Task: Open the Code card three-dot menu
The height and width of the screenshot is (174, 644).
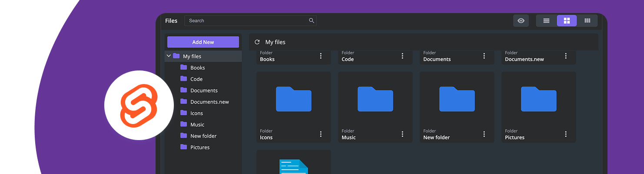Action: [x=402, y=56]
